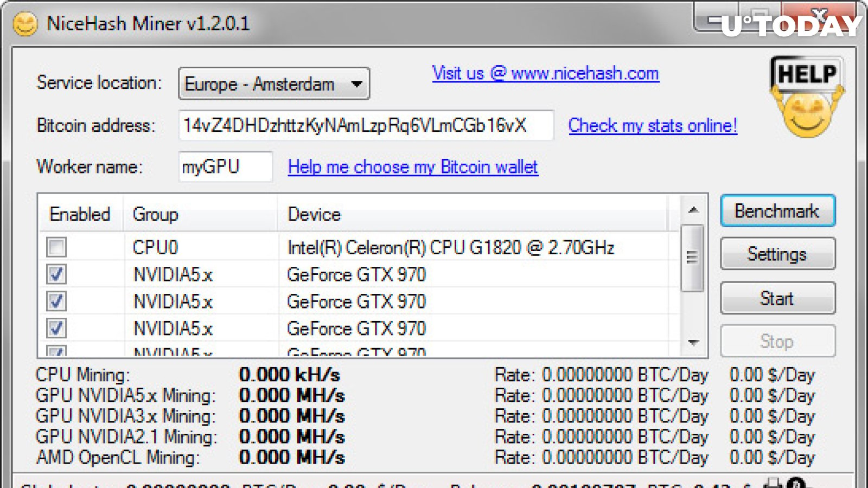Click the NiceHash smiley title bar icon
868x488 pixels.
tap(25, 24)
